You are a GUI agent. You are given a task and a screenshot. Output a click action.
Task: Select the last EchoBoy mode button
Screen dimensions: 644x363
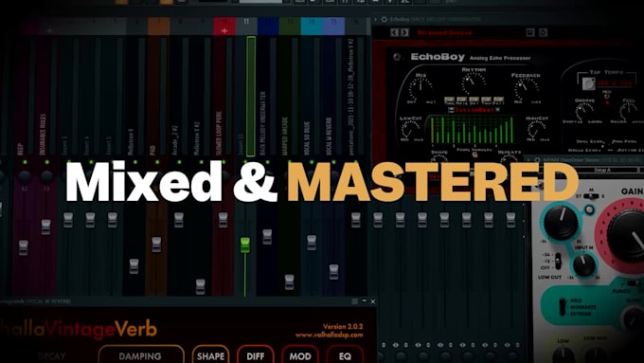tap(498, 100)
